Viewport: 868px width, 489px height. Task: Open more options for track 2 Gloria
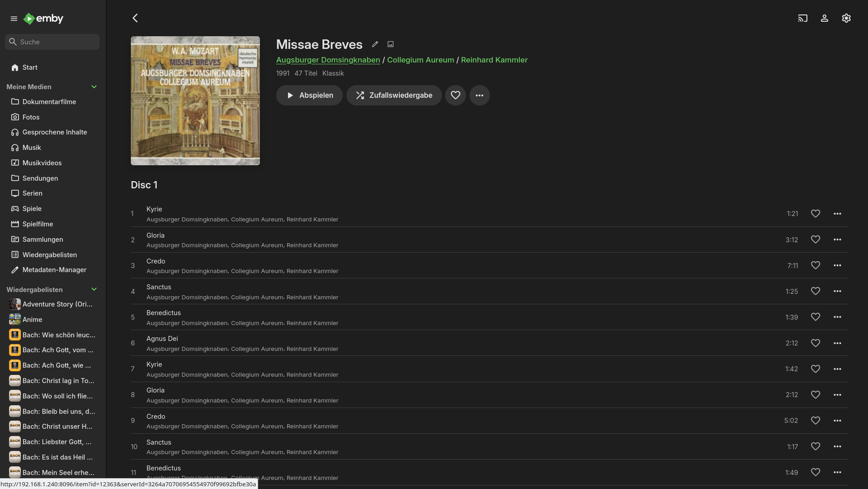pyautogui.click(x=837, y=240)
